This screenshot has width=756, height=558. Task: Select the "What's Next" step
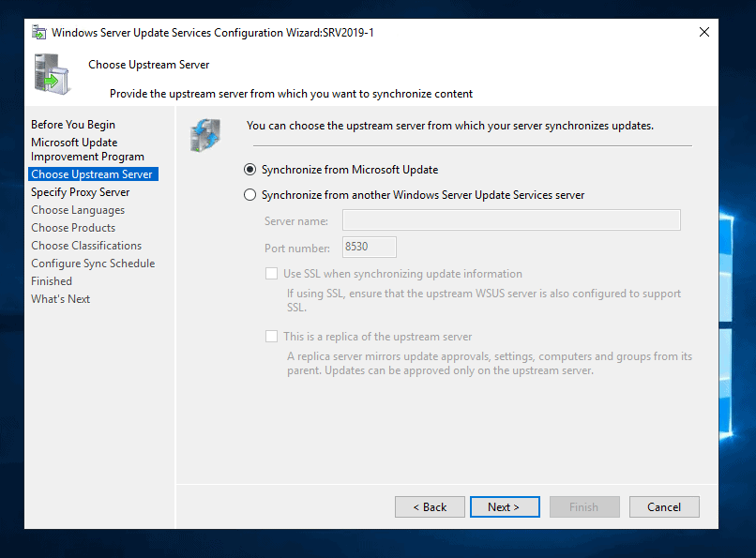pyautogui.click(x=60, y=298)
